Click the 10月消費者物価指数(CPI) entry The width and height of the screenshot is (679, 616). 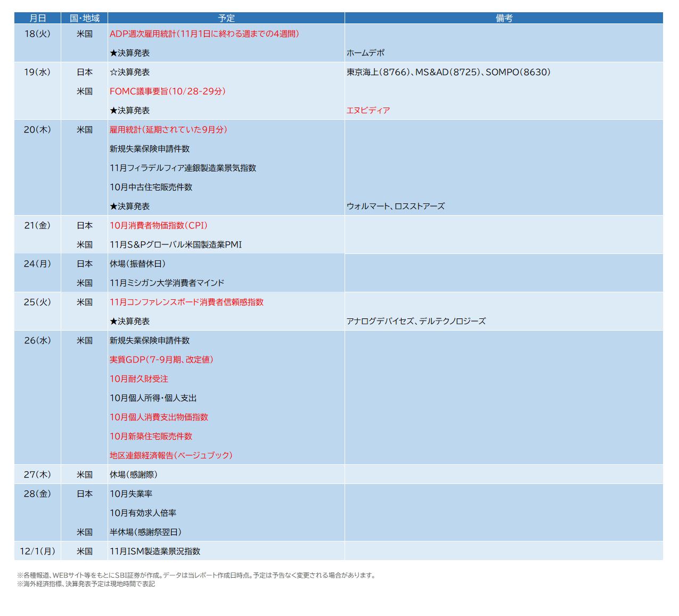[x=158, y=225]
